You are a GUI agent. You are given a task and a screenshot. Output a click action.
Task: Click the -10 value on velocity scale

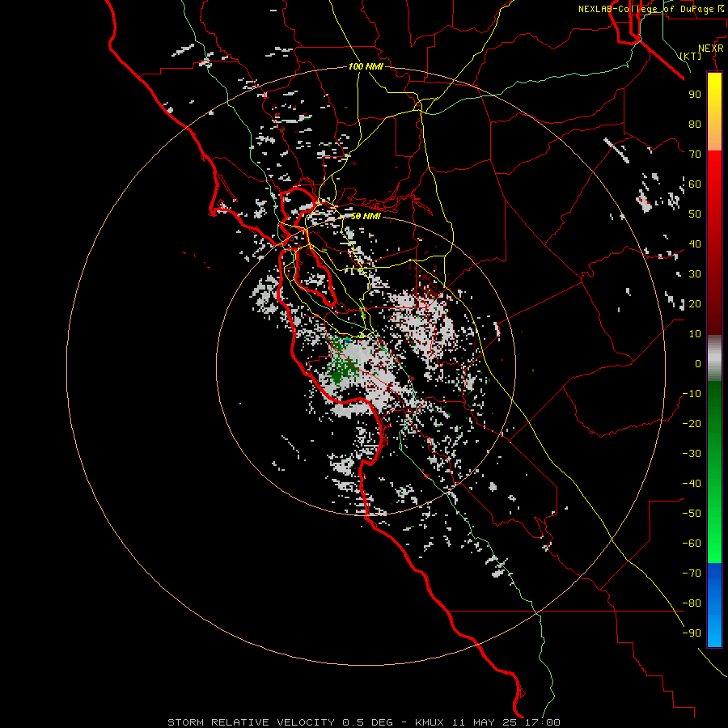[692, 394]
